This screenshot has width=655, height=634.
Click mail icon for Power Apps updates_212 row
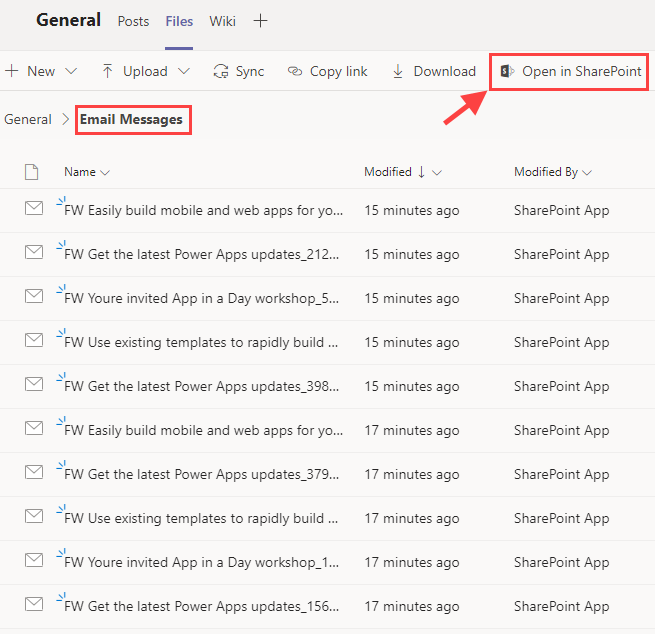tap(34, 252)
